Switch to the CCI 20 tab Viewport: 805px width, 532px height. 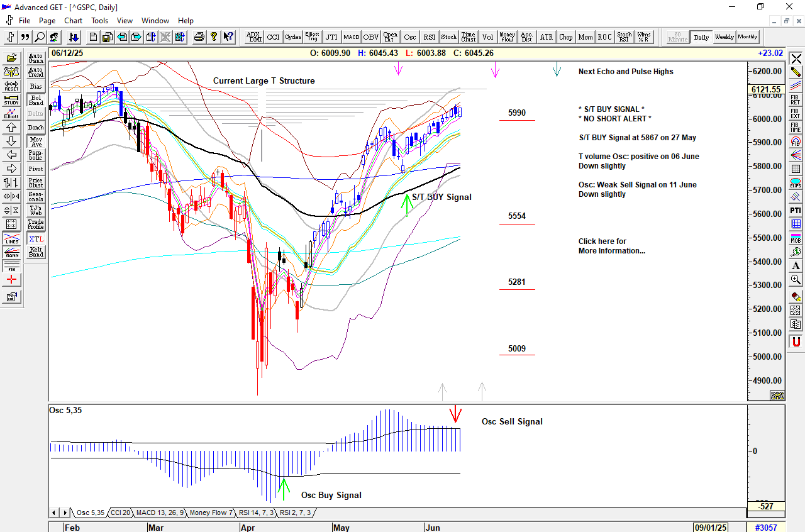pos(120,513)
